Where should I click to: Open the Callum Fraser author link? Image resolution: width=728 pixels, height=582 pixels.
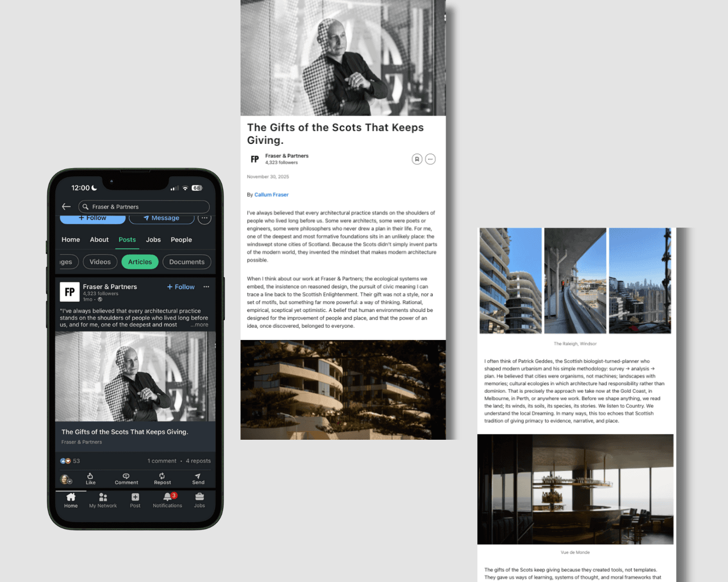[271, 195]
